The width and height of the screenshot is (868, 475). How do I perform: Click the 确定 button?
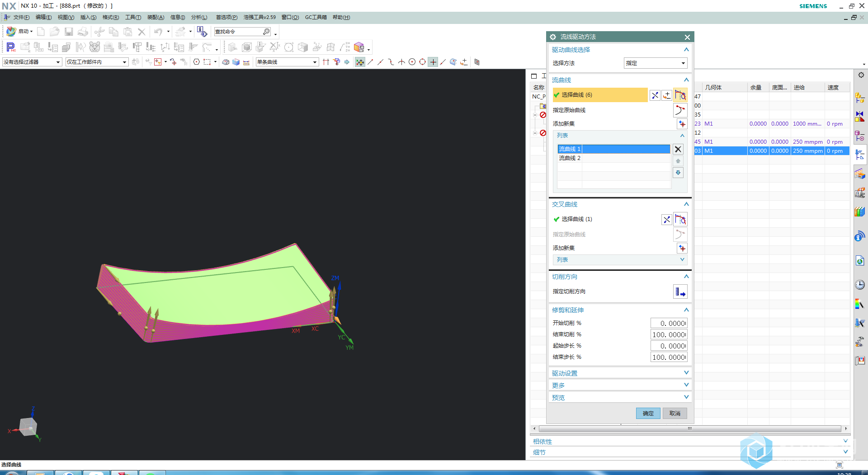pyautogui.click(x=648, y=413)
